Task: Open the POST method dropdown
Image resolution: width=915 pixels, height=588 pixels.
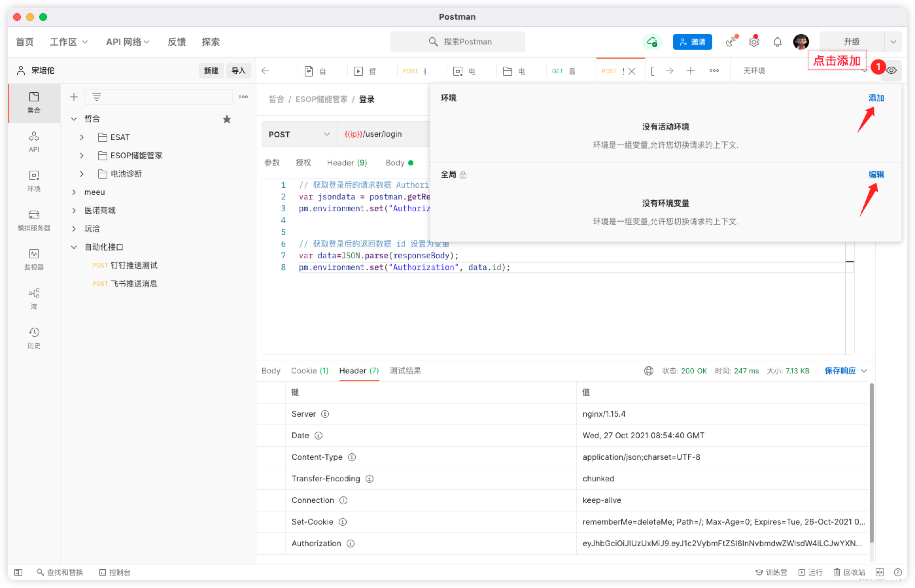Action: [299, 134]
